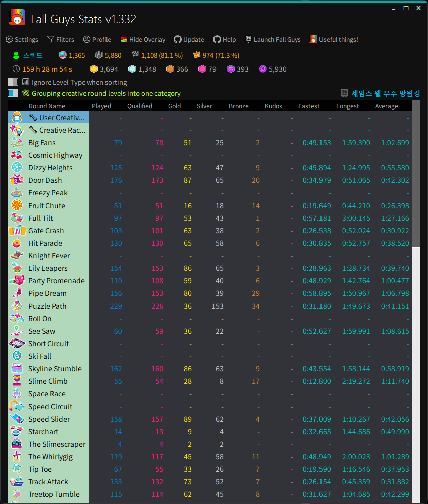Select the Pipe Dream row name
Image resolution: width=428 pixels, height=504 pixels.
47,293
